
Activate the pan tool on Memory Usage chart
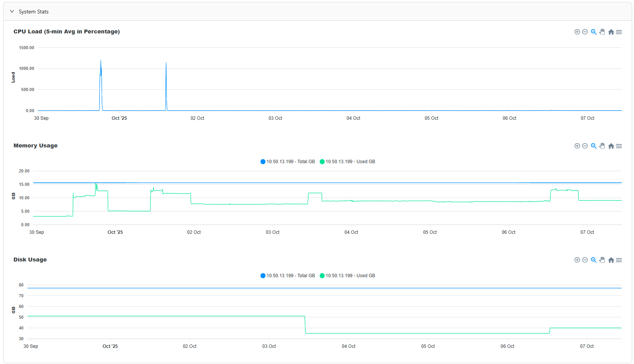[x=602, y=146]
